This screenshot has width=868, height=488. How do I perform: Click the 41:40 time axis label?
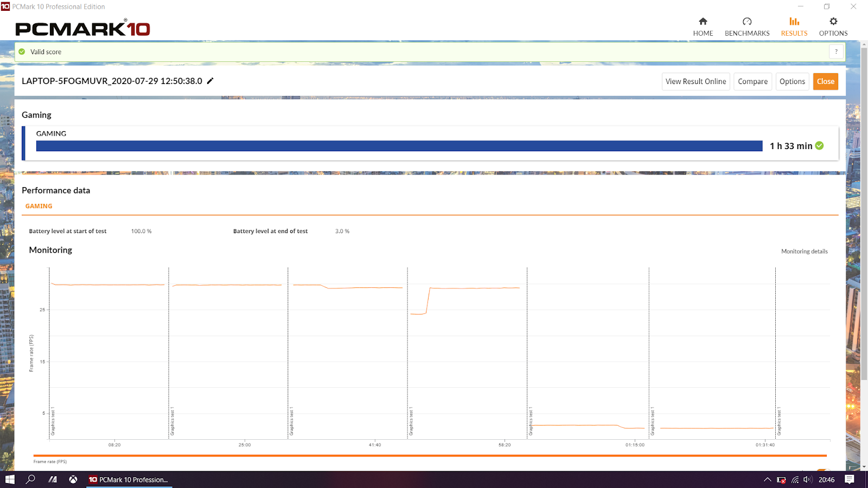[375, 445]
